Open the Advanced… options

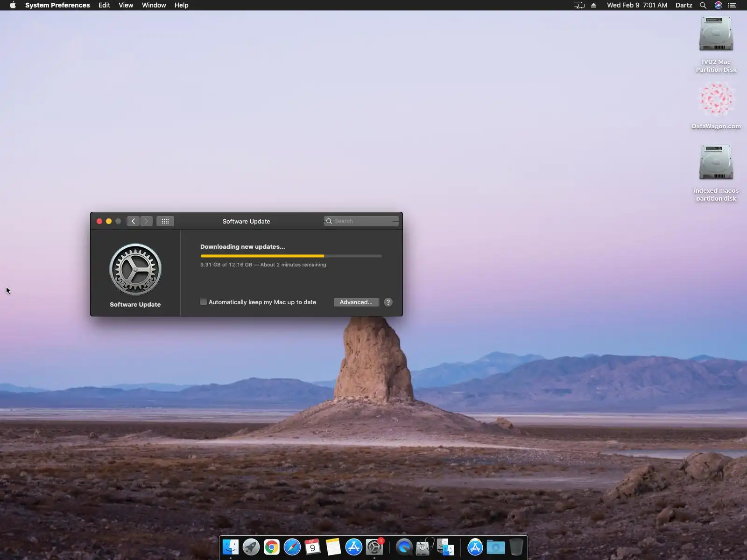(x=356, y=302)
